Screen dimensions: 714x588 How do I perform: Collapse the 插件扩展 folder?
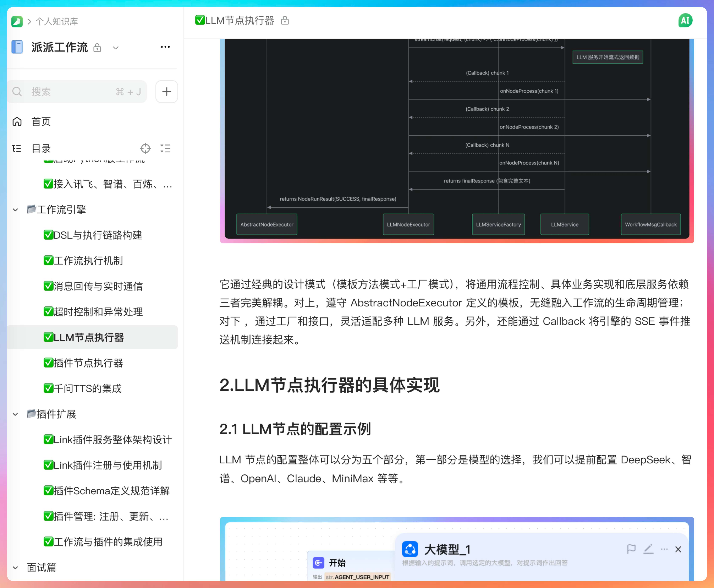[15, 414]
